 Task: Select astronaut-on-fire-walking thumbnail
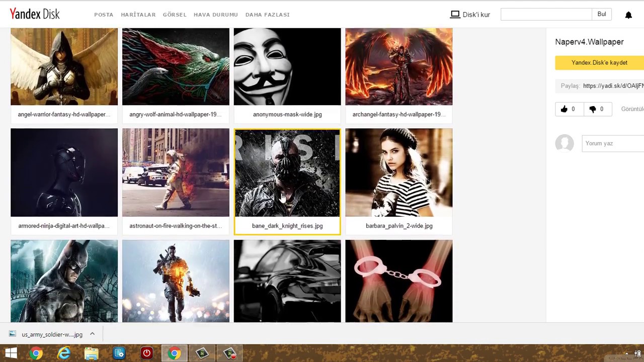176,172
